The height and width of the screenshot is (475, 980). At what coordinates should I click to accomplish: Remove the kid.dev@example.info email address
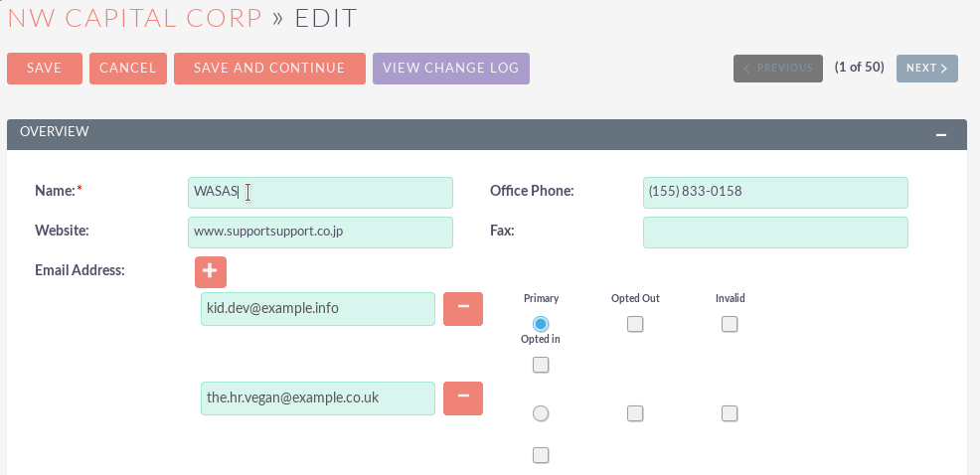462,309
